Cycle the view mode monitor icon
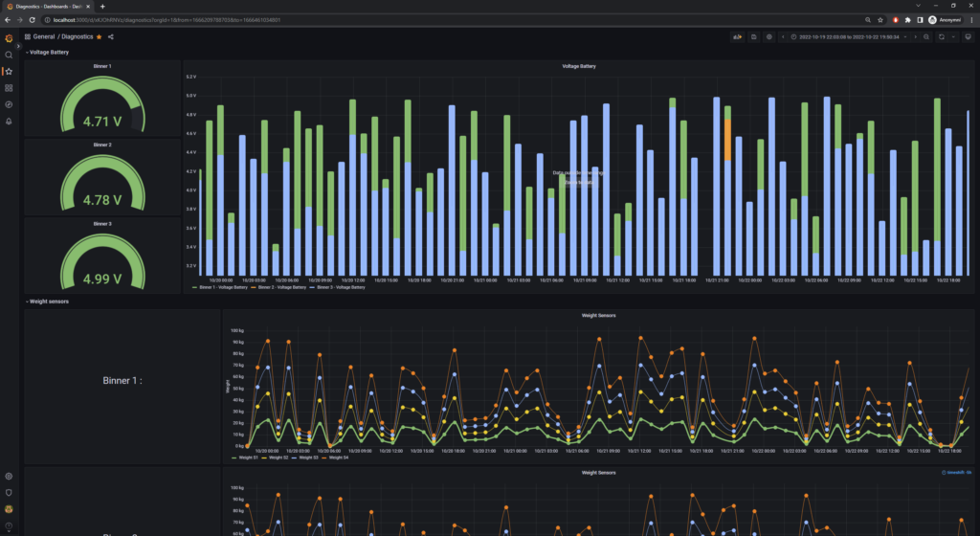Viewport: 980px width, 536px height. point(969,37)
